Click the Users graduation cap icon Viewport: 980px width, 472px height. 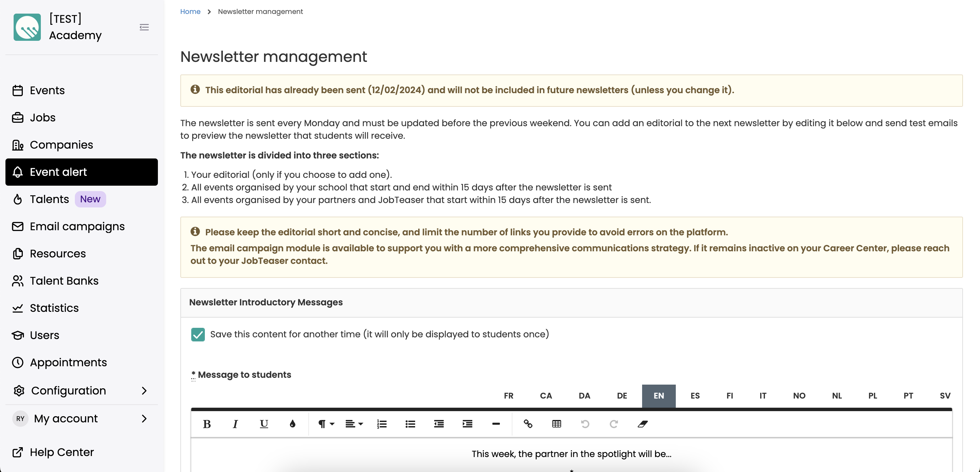coord(17,335)
